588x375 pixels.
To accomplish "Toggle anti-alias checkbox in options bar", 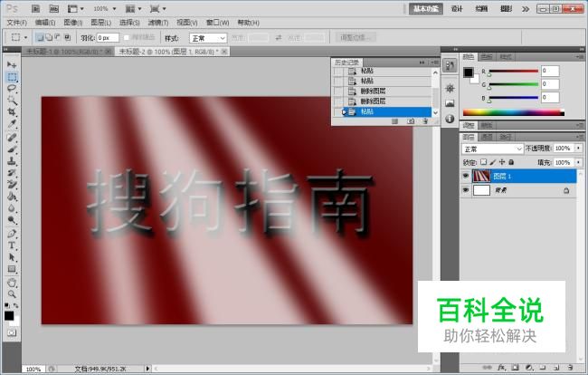I will [127, 37].
